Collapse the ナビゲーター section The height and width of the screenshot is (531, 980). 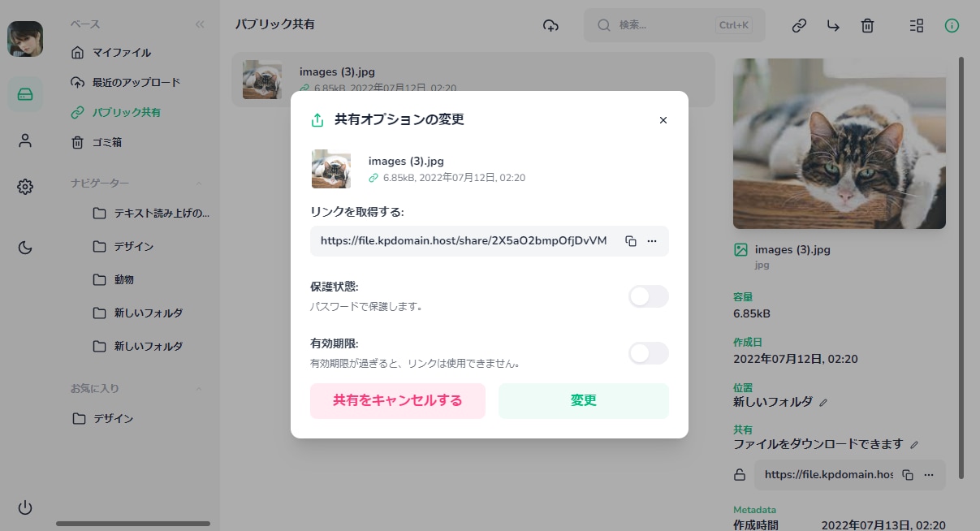200,183
